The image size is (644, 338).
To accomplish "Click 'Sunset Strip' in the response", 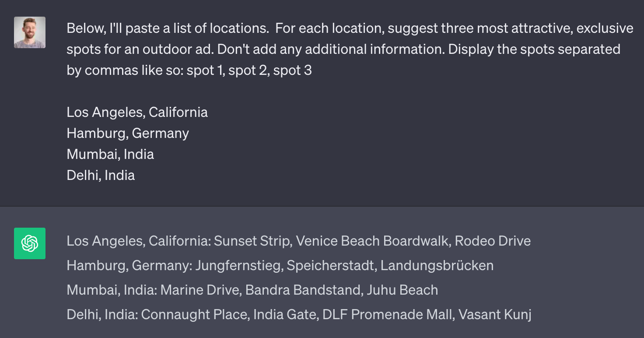I will [x=252, y=241].
